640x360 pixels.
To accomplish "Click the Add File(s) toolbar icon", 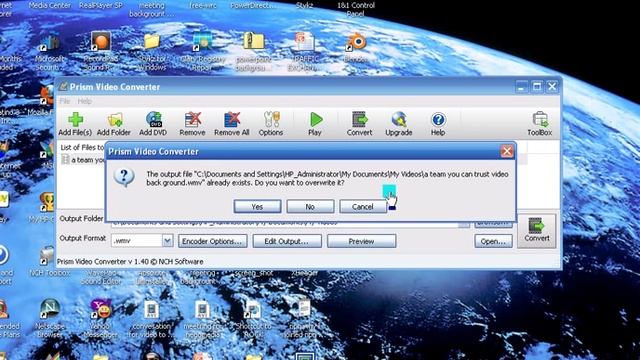I will (x=75, y=124).
